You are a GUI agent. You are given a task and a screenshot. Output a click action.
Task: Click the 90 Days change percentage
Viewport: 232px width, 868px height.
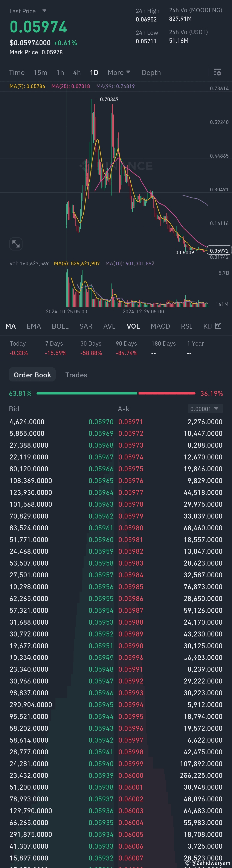click(127, 353)
